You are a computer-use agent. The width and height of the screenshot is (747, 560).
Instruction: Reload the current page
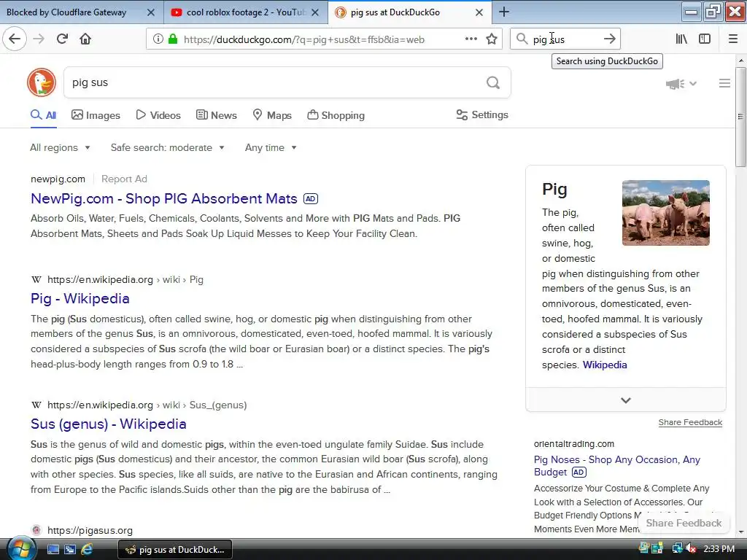pos(62,39)
